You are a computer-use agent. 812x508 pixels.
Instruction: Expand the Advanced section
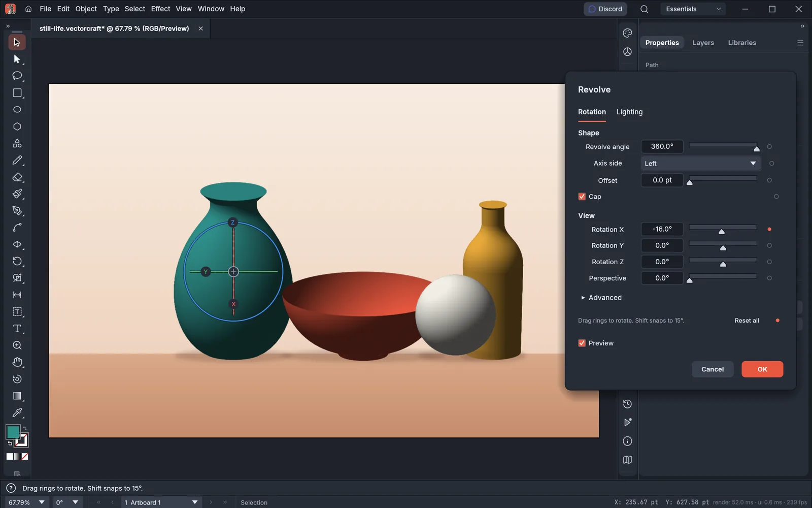(601, 298)
